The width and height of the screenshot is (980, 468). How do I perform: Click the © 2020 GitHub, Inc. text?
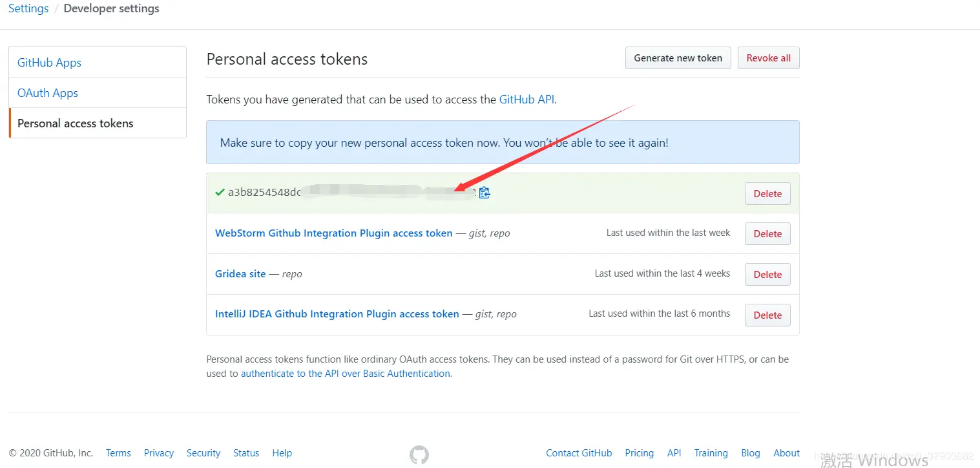click(51, 453)
